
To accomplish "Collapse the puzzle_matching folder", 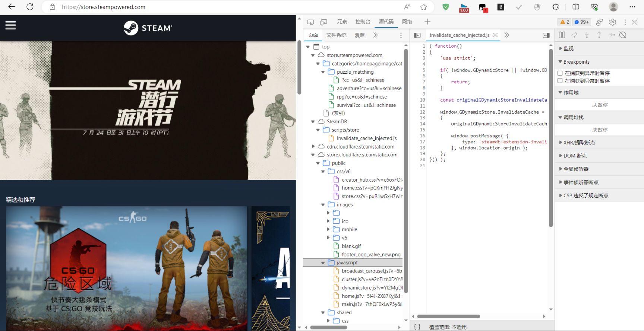I will coord(323,72).
